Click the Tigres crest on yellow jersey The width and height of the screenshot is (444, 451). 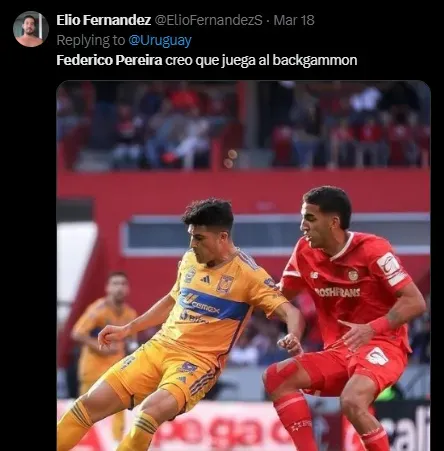[225, 284]
